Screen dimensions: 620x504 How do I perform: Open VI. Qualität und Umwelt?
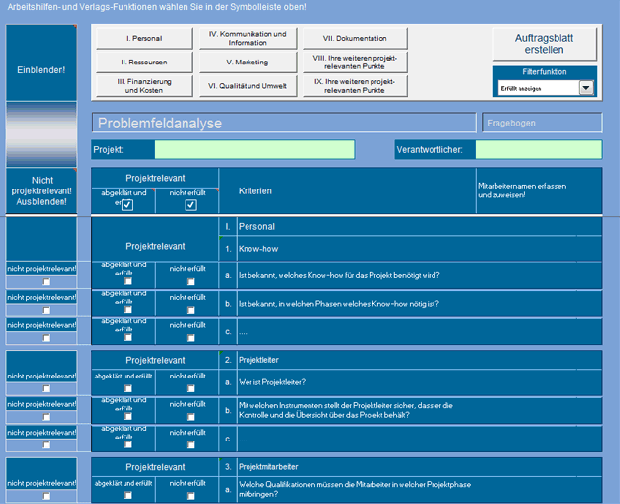coord(247,86)
